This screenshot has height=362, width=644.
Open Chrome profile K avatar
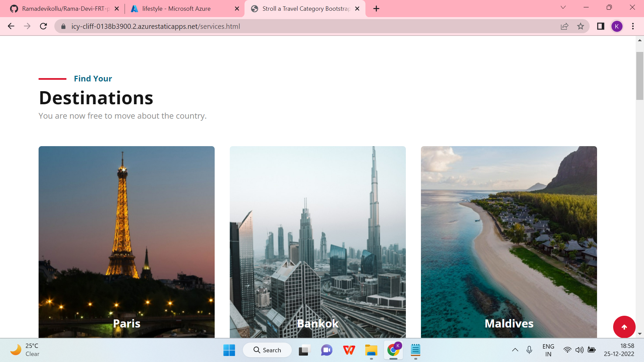[616, 26]
